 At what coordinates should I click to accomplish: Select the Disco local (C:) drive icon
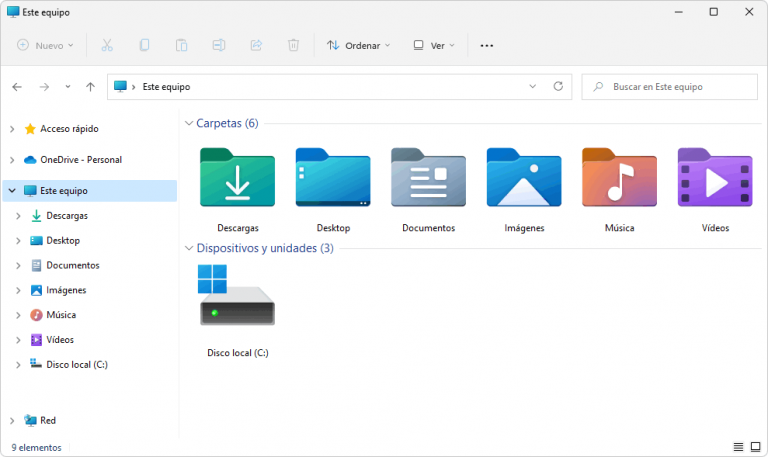pos(237,296)
